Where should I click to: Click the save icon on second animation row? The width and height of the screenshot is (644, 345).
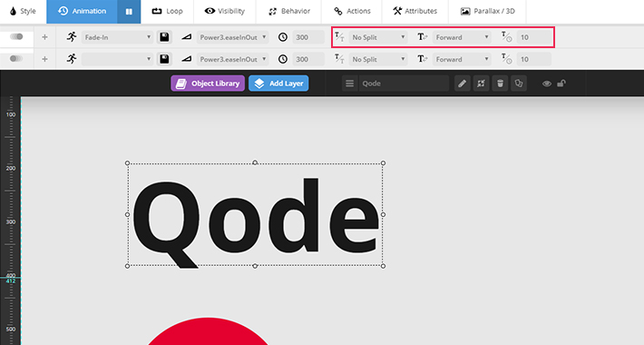(164, 59)
